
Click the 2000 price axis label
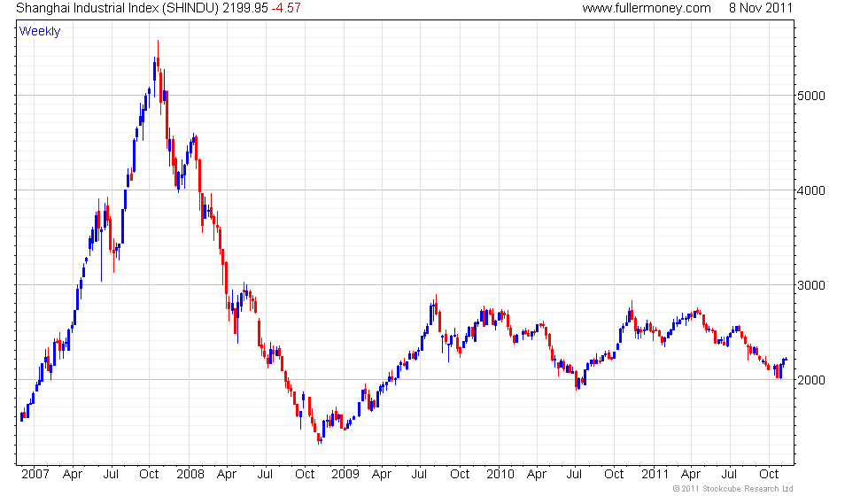click(811, 380)
